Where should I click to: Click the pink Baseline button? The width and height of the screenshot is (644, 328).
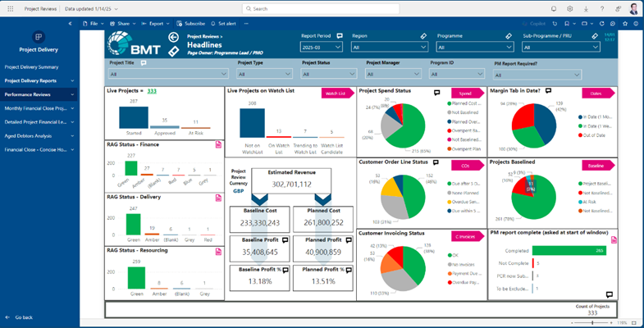click(x=598, y=166)
